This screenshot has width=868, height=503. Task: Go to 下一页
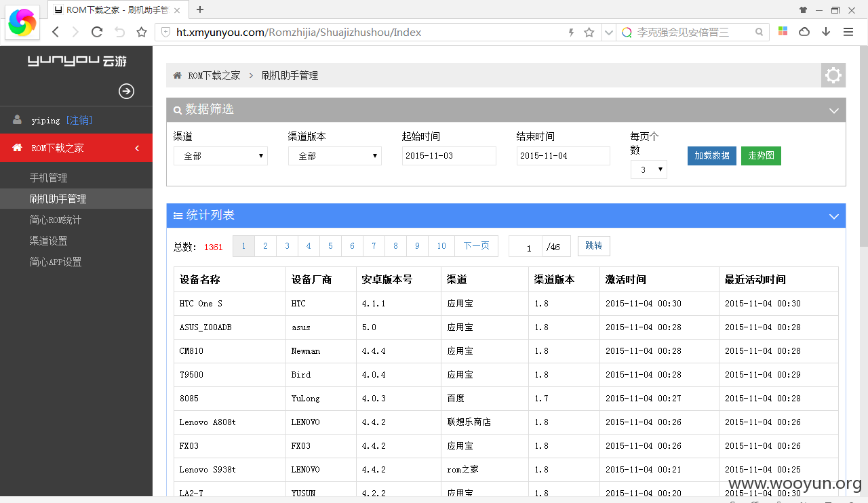point(477,246)
